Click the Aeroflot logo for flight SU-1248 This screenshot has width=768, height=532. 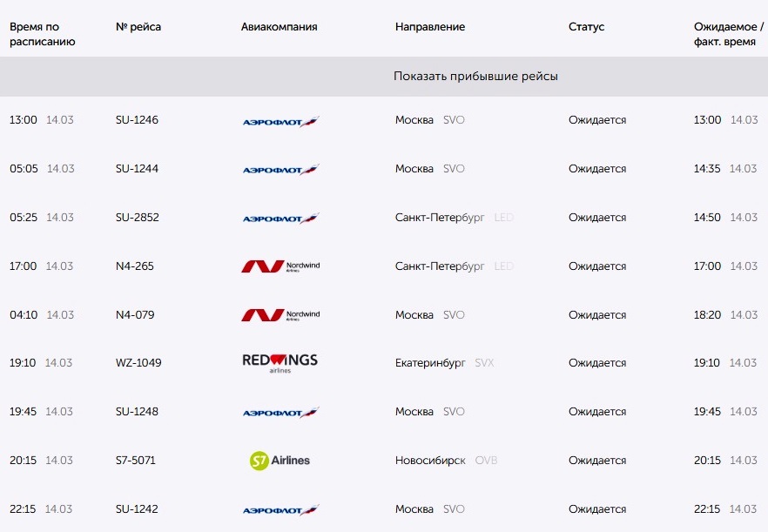[x=280, y=413]
